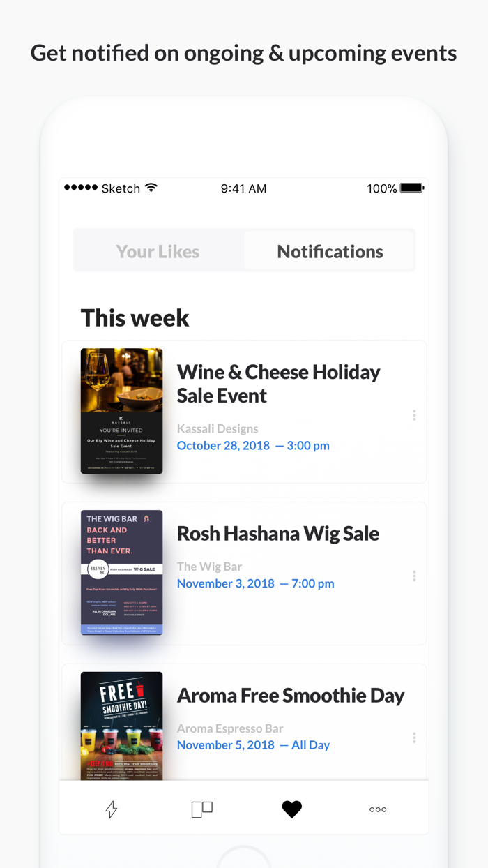488x868 pixels.
Task: Tap the battery status icon
Action: tap(412, 188)
